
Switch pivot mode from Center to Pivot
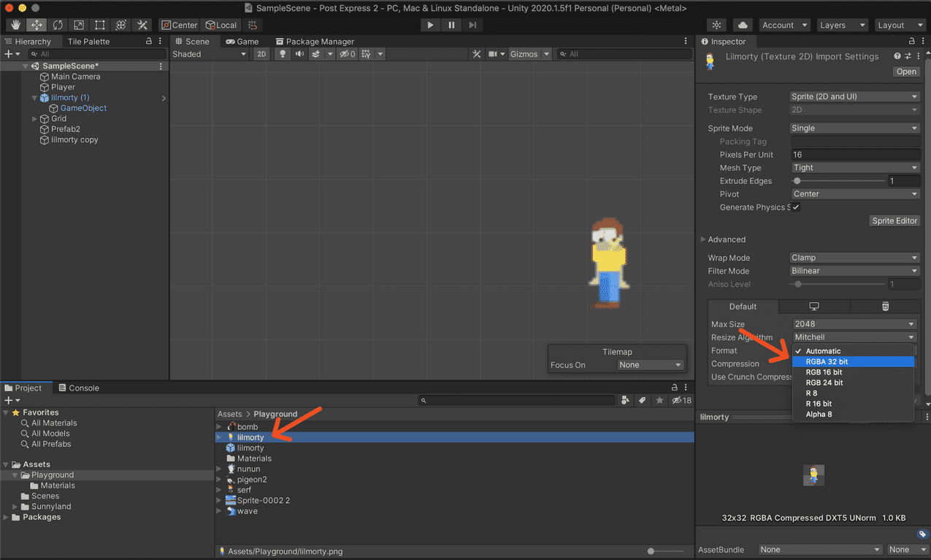coord(178,24)
